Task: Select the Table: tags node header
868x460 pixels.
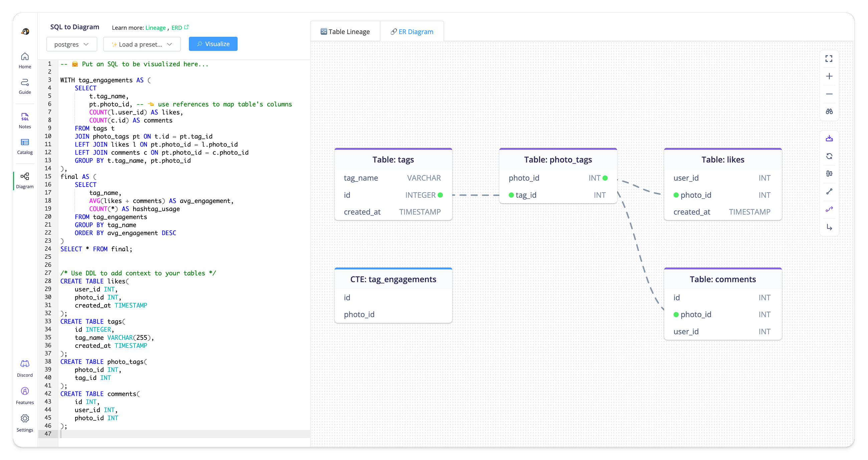Action: click(x=393, y=160)
